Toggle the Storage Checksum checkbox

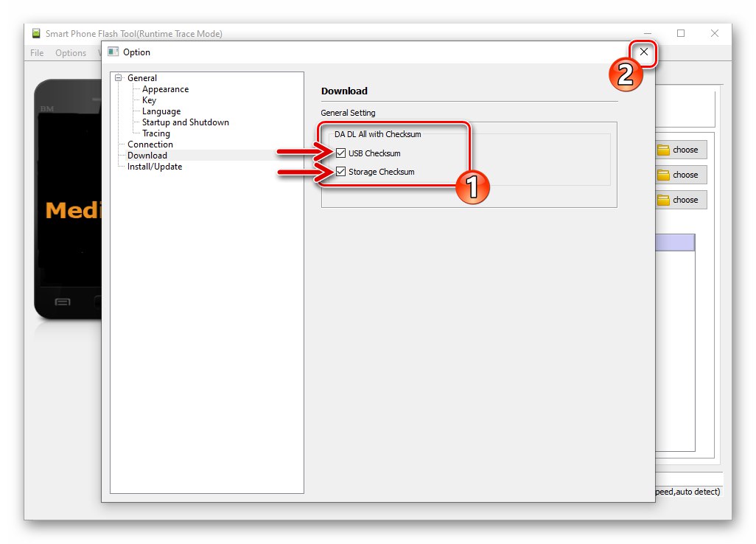point(341,172)
